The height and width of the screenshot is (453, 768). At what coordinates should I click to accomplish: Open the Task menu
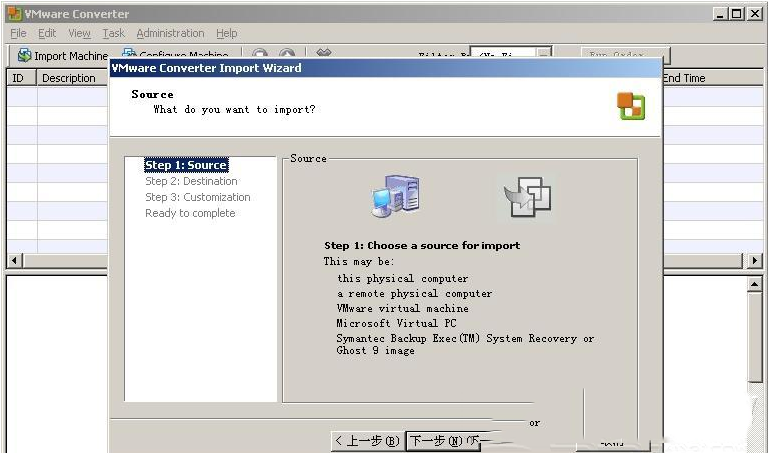(x=113, y=33)
